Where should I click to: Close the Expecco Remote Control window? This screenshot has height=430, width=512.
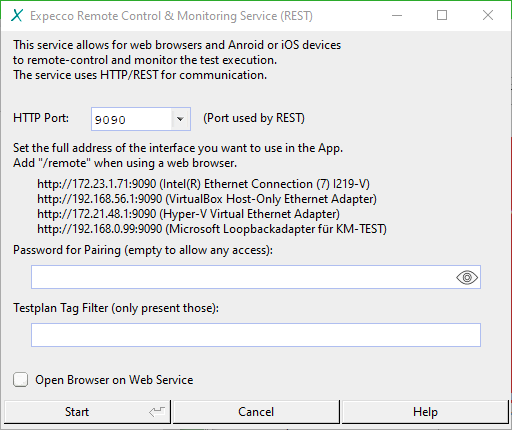click(488, 15)
